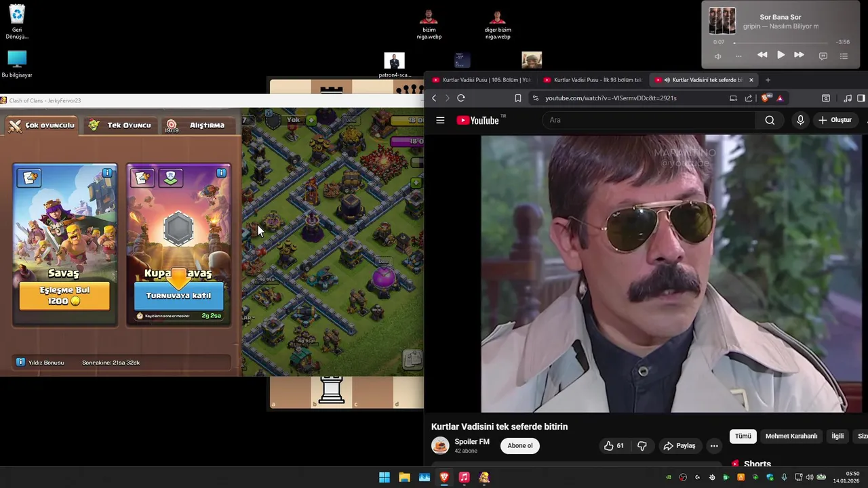Viewport: 868px width, 488px height.
Task: Click the NVIDIA tray icon
Action: [669, 478]
